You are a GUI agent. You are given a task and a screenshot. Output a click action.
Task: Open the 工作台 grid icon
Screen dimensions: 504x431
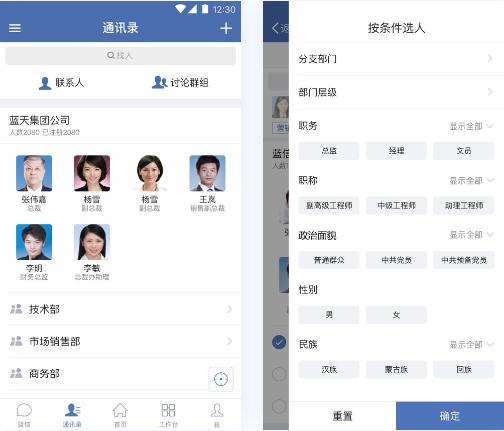click(x=168, y=410)
